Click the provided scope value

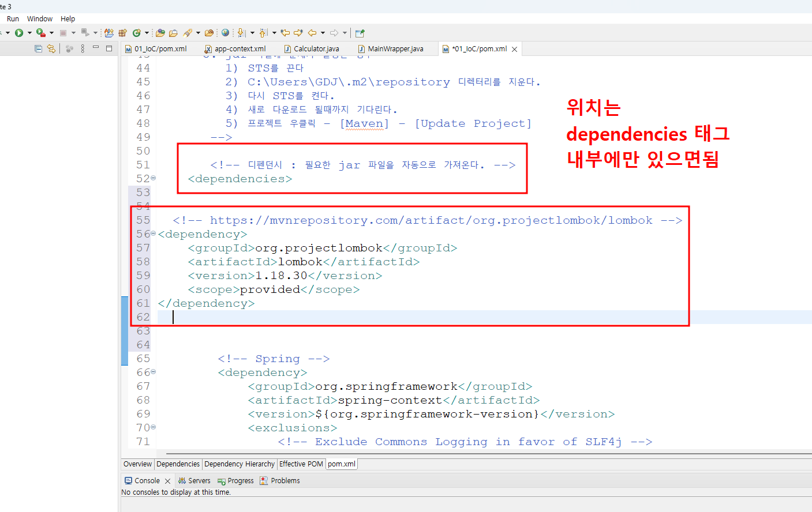pyautogui.click(x=270, y=289)
